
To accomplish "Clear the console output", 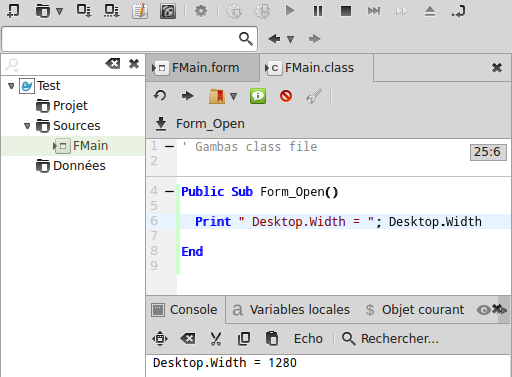I will coord(188,339).
